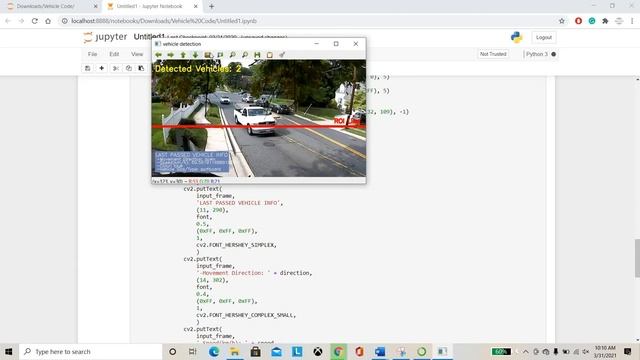
Task: Open the Extensions puzzle piece menu
Action: pyautogui.click(x=605, y=21)
